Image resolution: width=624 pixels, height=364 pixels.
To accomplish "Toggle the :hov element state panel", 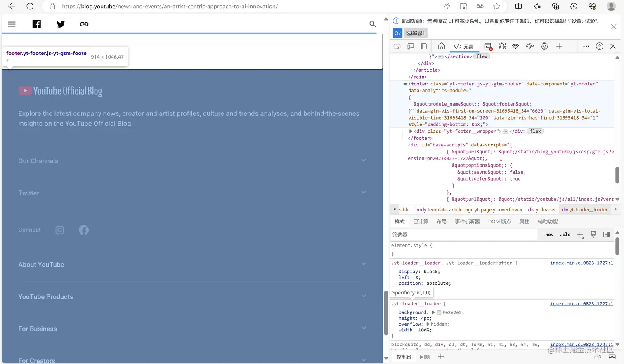I will tap(548, 235).
